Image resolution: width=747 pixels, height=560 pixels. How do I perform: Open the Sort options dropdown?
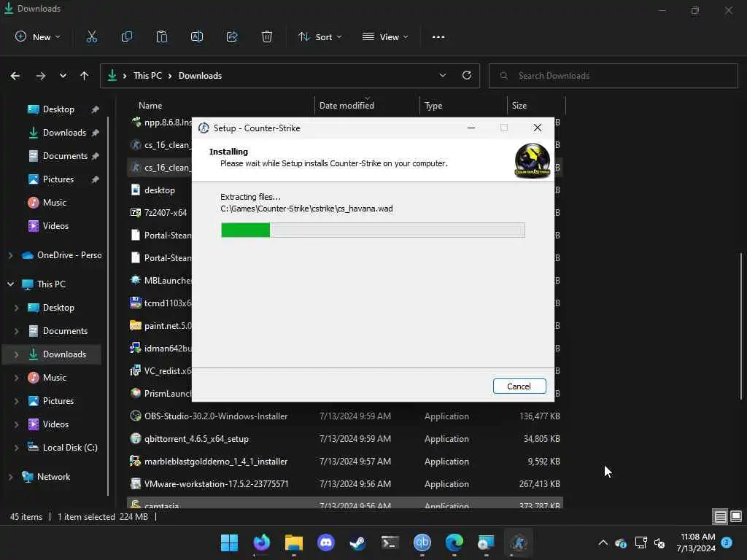pyautogui.click(x=320, y=36)
